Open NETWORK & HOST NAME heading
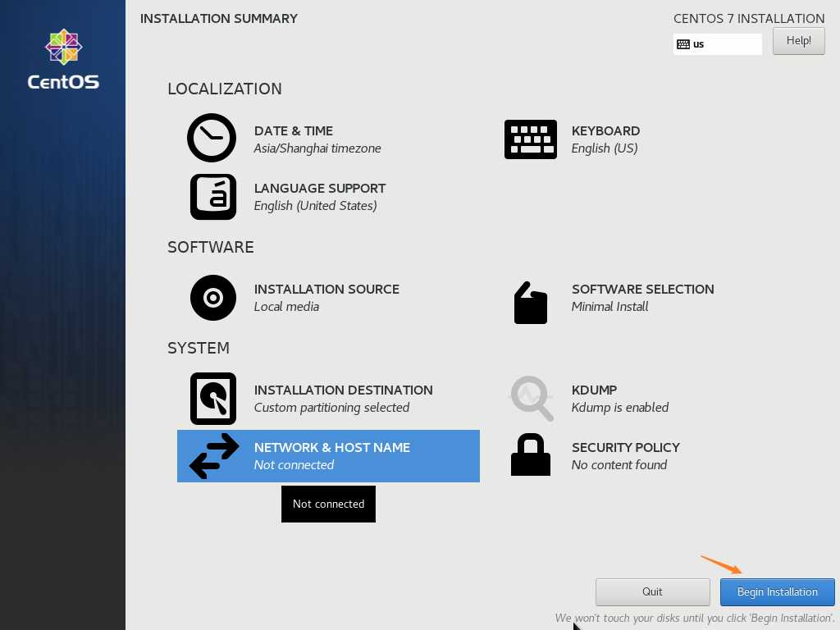This screenshot has width=840, height=630. pyautogui.click(x=332, y=447)
